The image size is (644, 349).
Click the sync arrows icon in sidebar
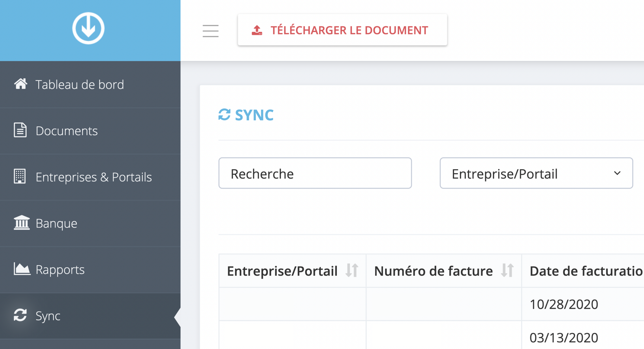point(20,315)
